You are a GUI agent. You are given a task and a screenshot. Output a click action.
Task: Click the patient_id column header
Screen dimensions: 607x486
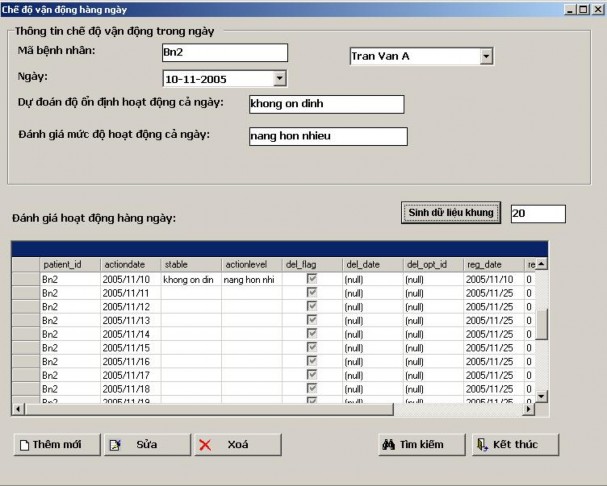tap(68, 264)
